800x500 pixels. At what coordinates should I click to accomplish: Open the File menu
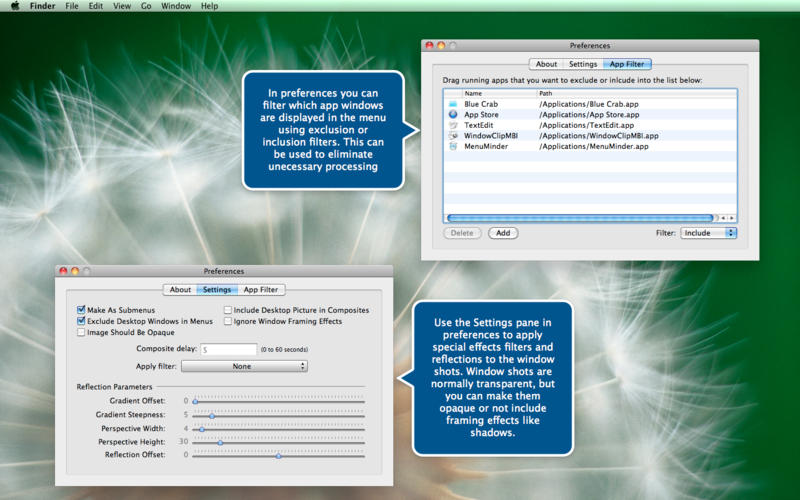[72, 6]
